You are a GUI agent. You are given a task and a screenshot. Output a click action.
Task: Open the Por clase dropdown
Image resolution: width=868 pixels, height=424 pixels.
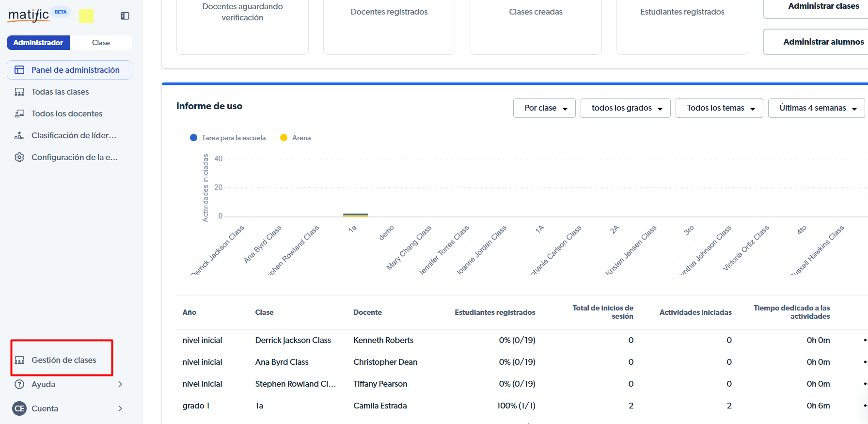pyautogui.click(x=544, y=108)
